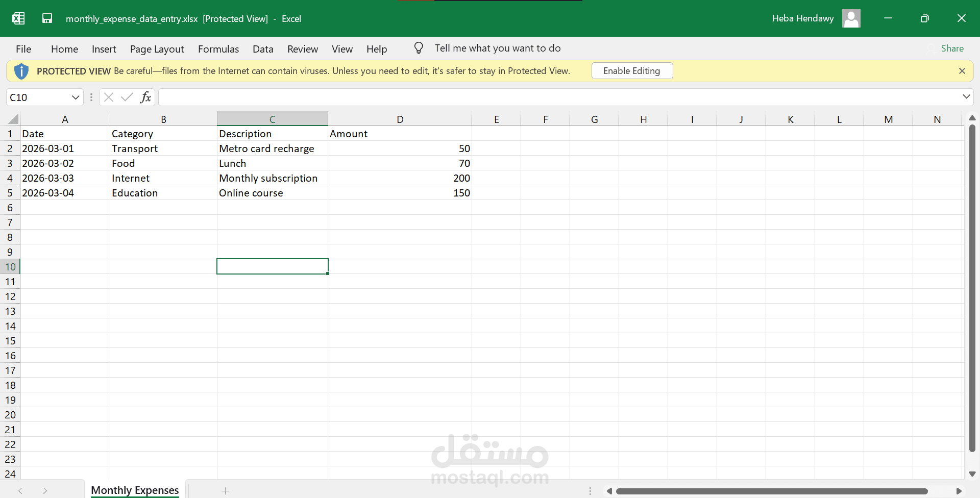The width and height of the screenshot is (980, 498).
Task: Select column N header
Action: coord(937,119)
